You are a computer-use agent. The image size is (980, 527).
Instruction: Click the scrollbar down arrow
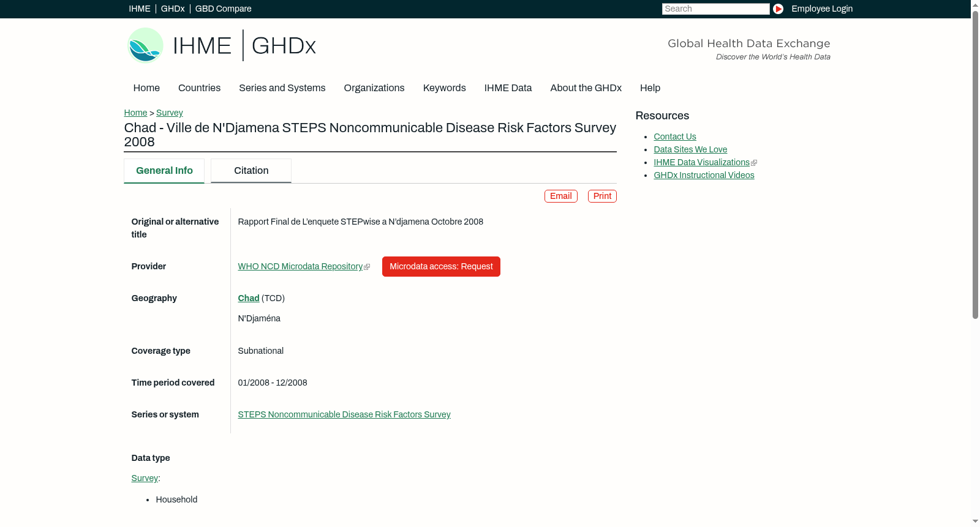coord(975,521)
